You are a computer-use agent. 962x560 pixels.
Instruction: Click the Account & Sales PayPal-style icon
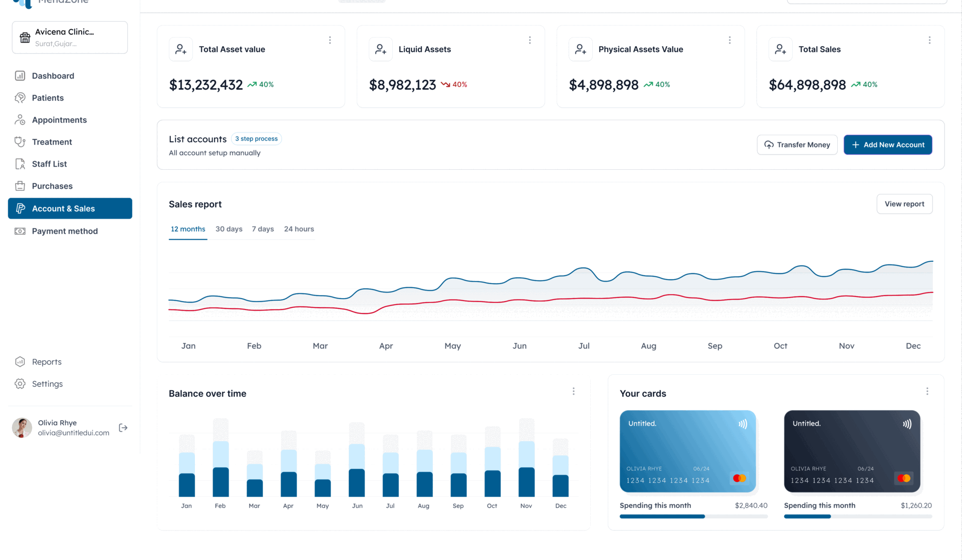pos(21,208)
